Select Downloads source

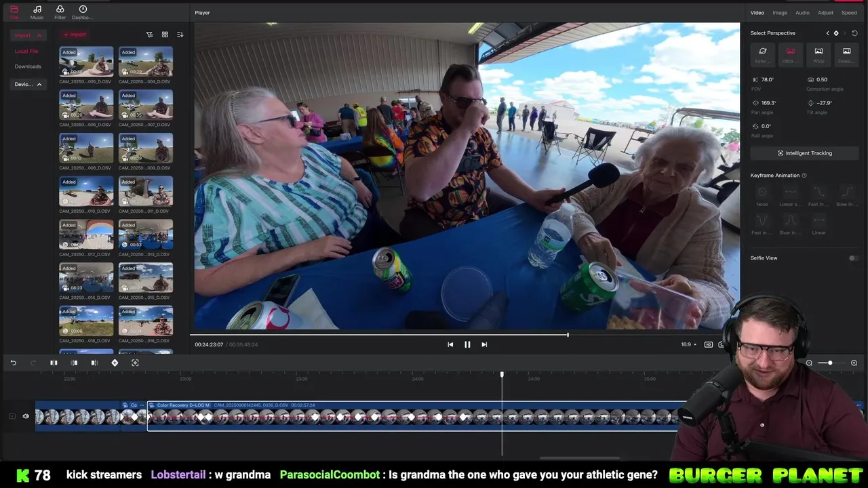[x=28, y=66]
